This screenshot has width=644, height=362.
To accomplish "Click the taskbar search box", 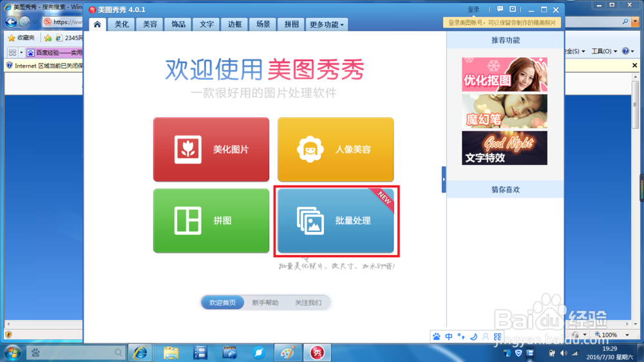I will (x=76, y=352).
